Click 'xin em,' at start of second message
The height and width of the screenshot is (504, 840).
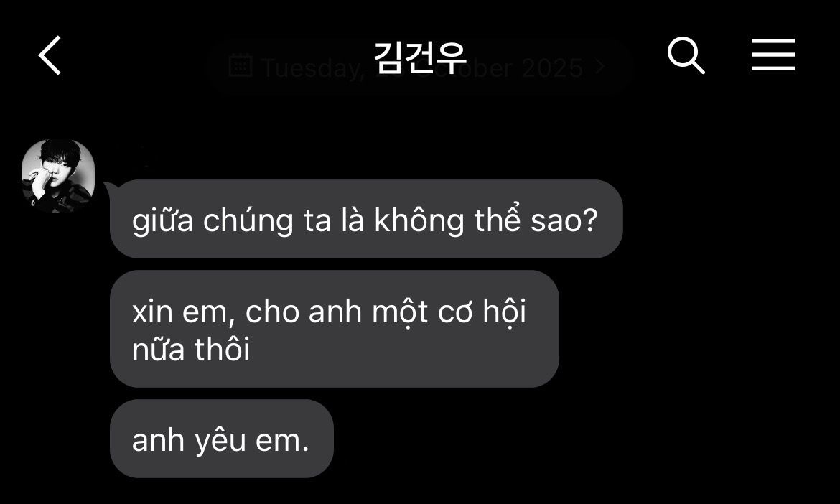coord(183,312)
